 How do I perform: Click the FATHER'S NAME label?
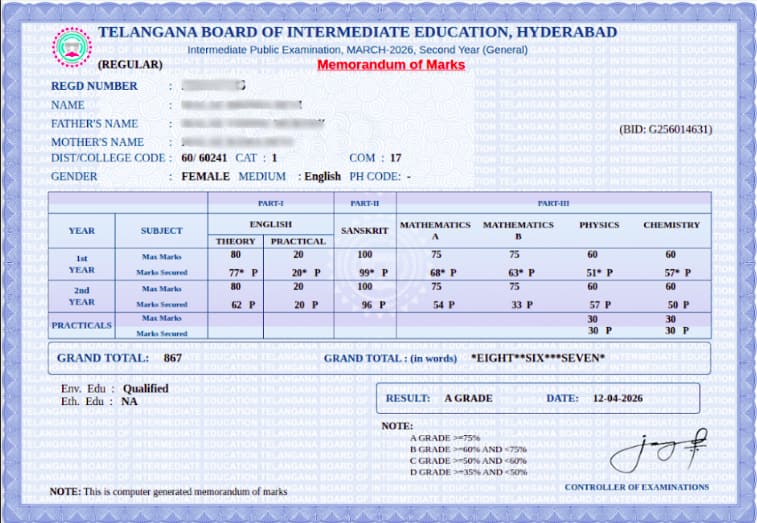(x=94, y=124)
